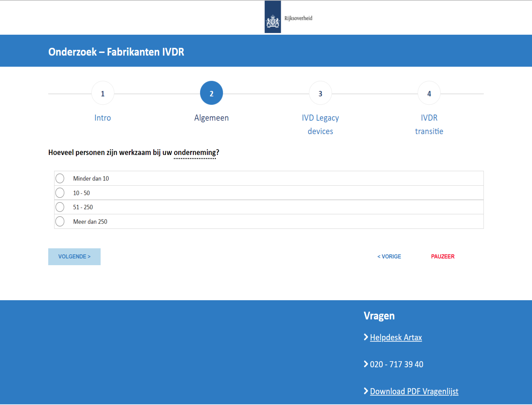Click chevron arrow beside the phone number
532x405 pixels.
[x=366, y=364]
